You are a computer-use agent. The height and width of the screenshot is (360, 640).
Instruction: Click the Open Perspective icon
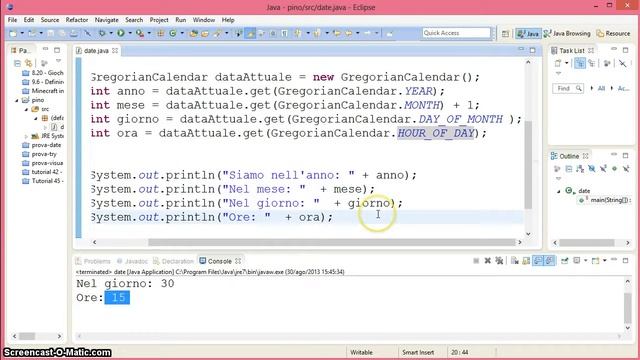[x=505, y=33]
